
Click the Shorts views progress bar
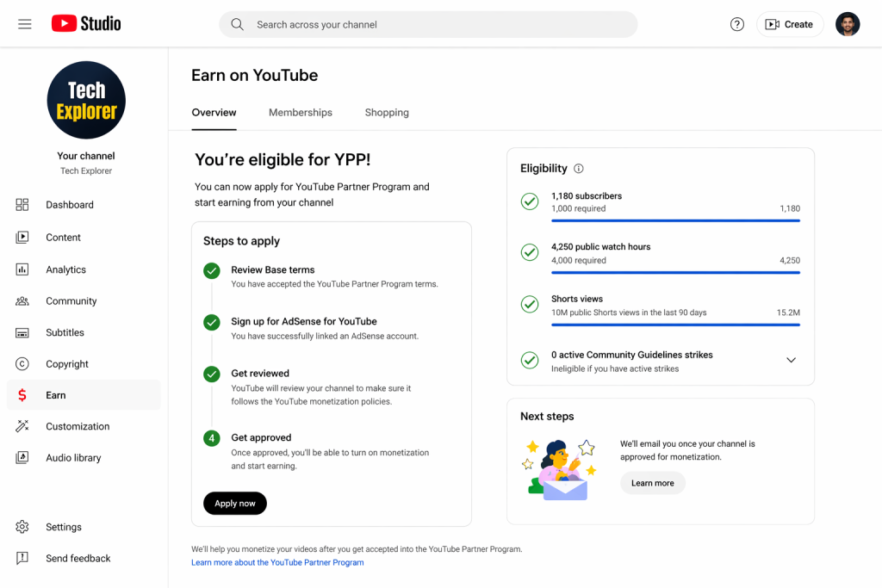675,325
